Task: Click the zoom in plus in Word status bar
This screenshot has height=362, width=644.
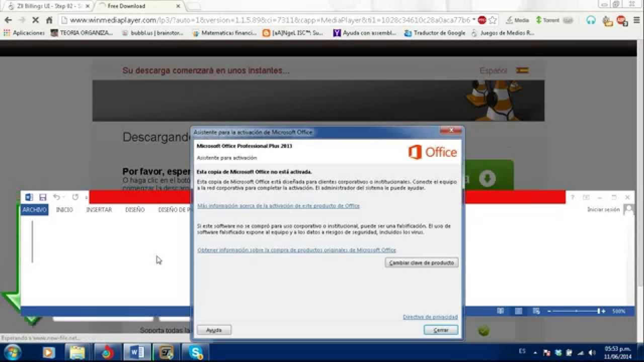Action: pyautogui.click(x=604, y=311)
